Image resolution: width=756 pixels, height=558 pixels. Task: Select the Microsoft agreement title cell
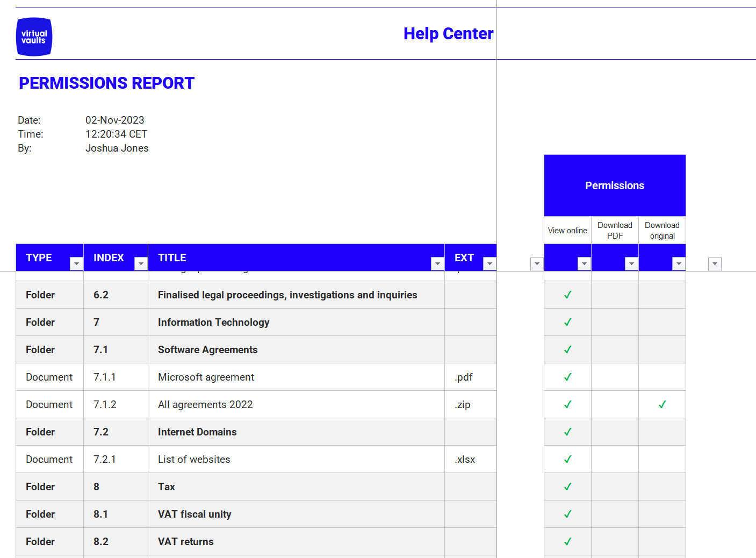click(x=206, y=377)
